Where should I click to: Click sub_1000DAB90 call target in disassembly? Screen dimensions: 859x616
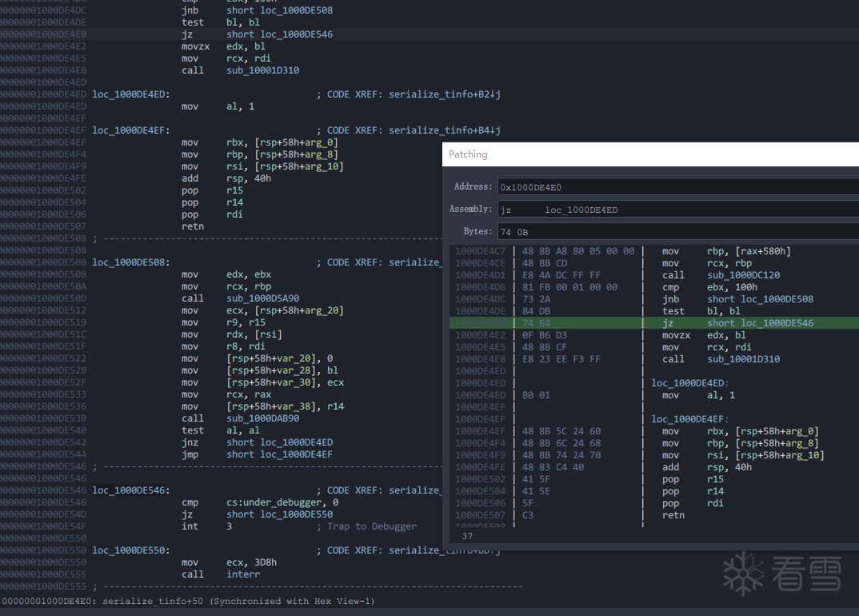coord(262,418)
